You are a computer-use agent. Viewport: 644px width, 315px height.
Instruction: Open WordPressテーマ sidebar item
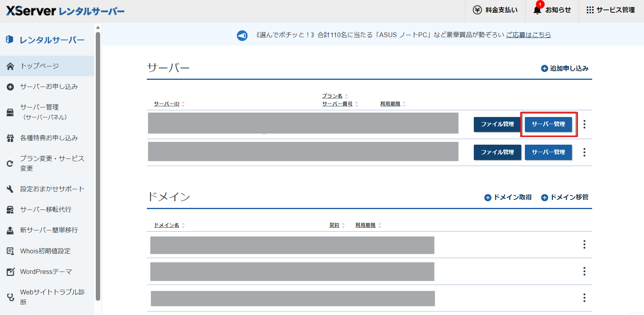(x=47, y=272)
